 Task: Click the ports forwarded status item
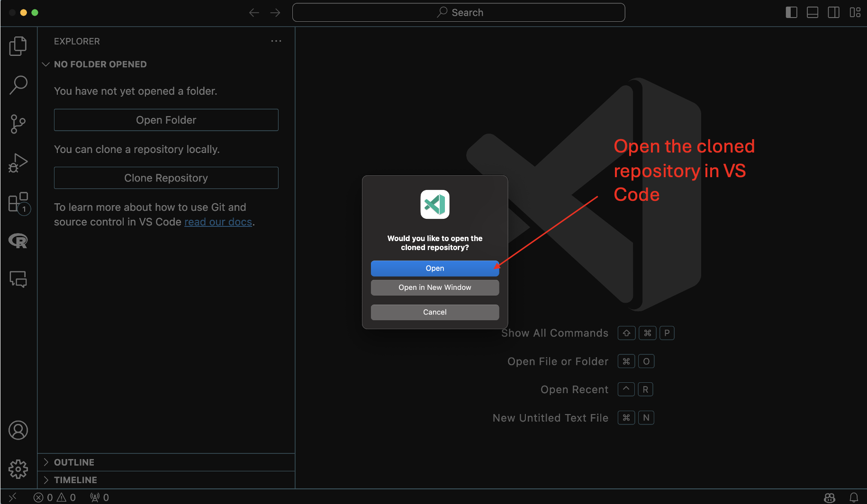99,497
